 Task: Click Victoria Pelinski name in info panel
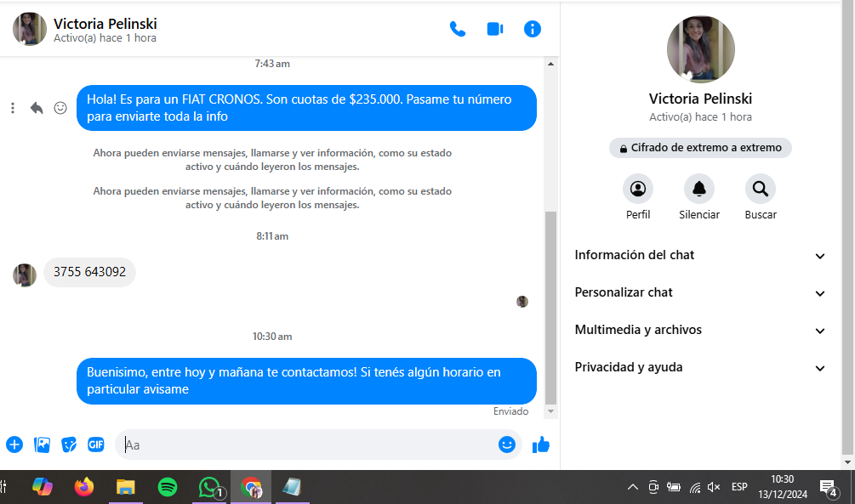[700, 99]
